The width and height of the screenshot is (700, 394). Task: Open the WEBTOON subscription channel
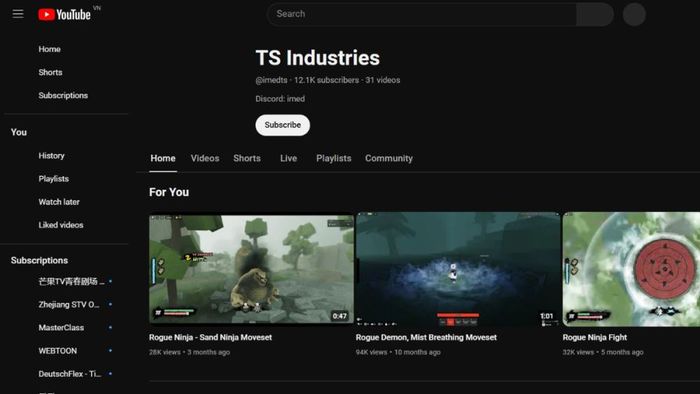(58, 351)
